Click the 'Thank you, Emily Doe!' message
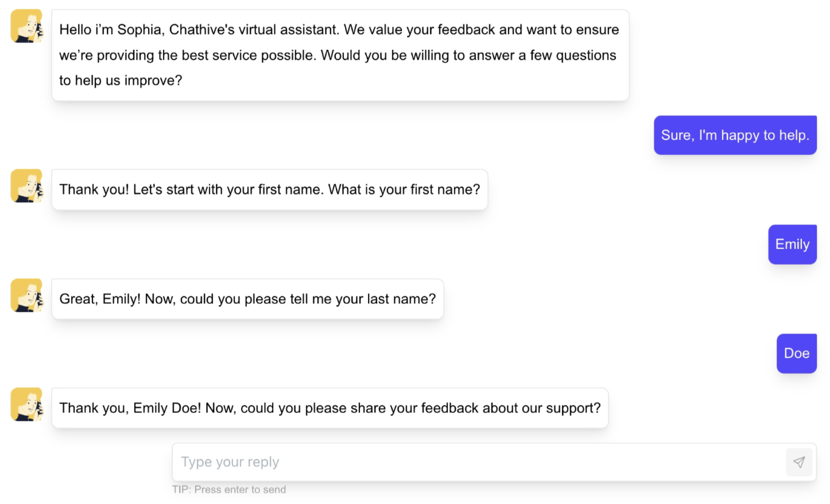 coord(330,408)
